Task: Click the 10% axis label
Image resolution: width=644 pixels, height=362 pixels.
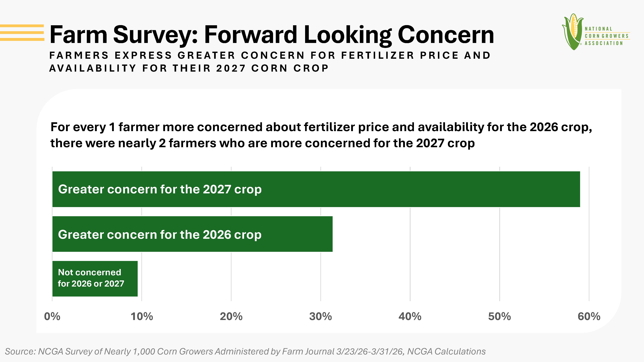Action: pyautogui.click(x=142, y=316)
